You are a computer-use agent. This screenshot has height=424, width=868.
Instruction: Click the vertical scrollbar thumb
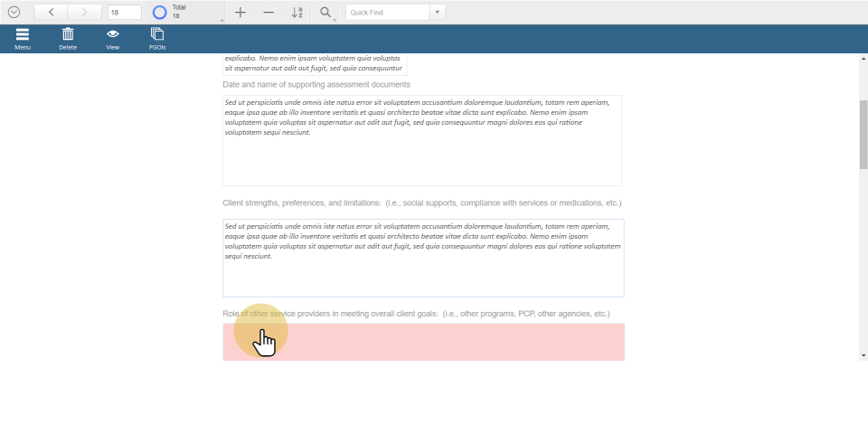click(863, 134)
